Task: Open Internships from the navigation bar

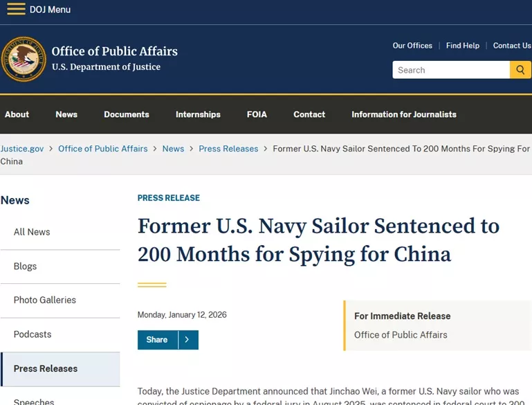Action: tap(198, 114)
